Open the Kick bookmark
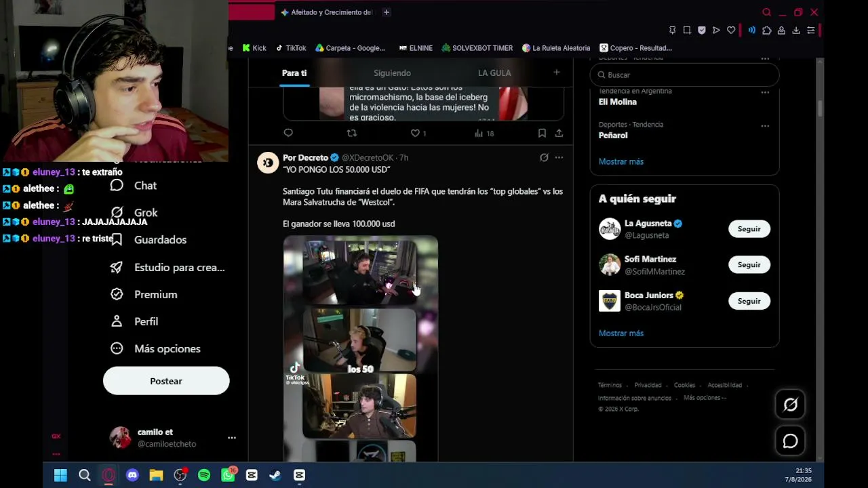868x488 pixels. (254, 48)
